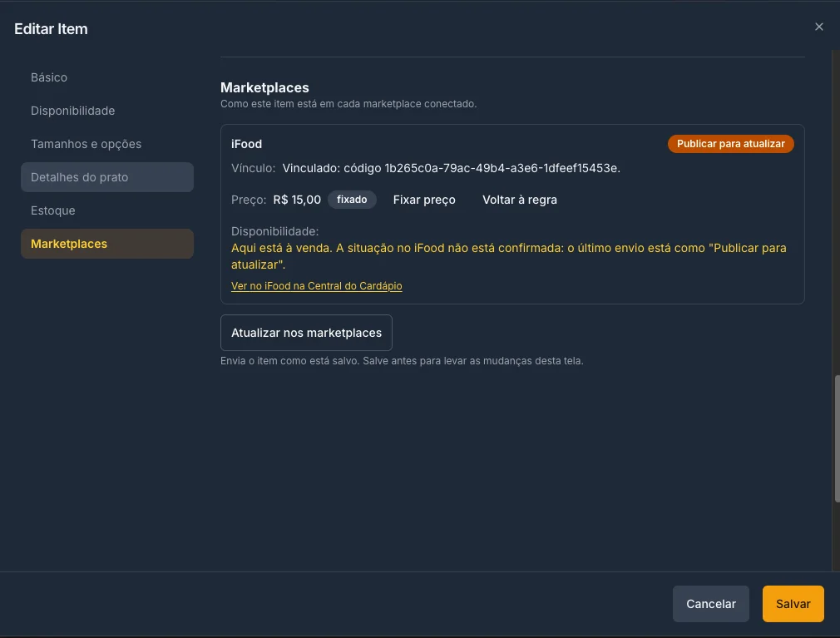Click the Vínculo: label
This screenshot has width=840, height=638.
coord(253,168)
